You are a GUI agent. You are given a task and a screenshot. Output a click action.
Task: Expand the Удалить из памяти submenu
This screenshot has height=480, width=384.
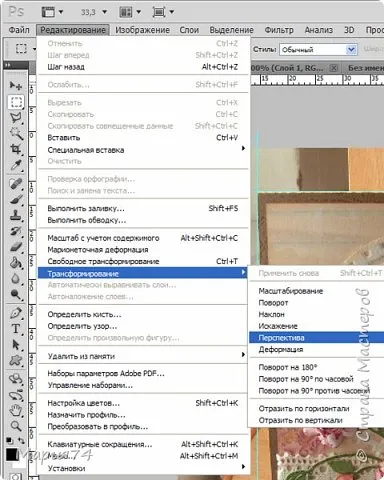click(x=143, y=356)
